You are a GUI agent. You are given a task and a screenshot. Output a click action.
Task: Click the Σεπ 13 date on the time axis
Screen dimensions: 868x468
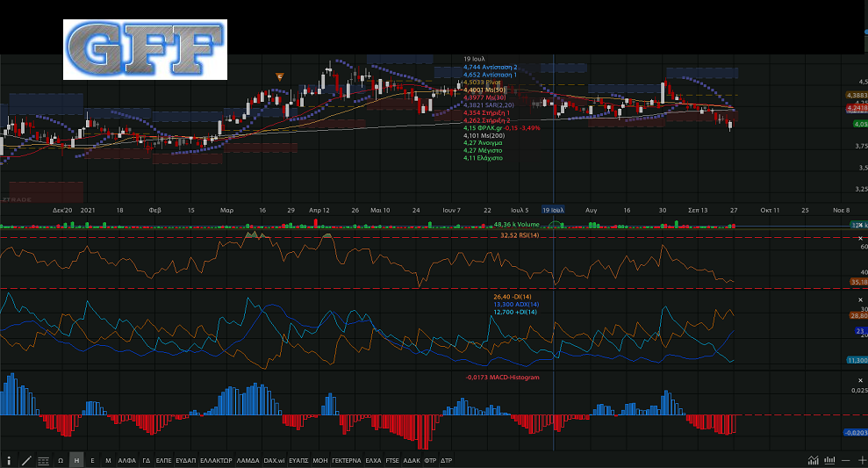pos(698,210)
